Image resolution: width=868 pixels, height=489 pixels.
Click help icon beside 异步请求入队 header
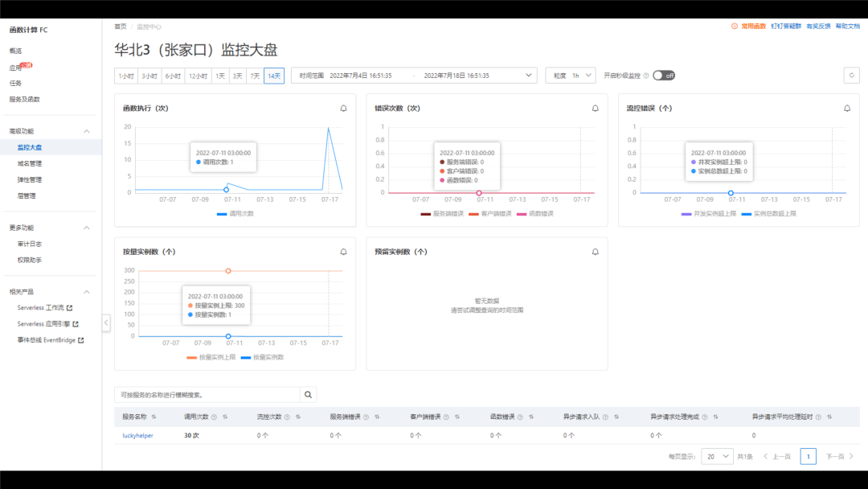pyautogui.click(x=606, y=417)
